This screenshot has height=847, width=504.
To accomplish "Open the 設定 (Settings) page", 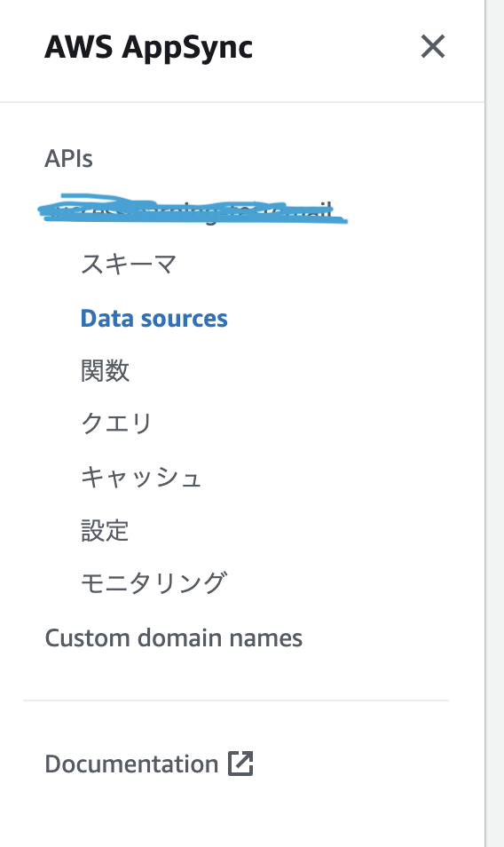I will 105,530.
